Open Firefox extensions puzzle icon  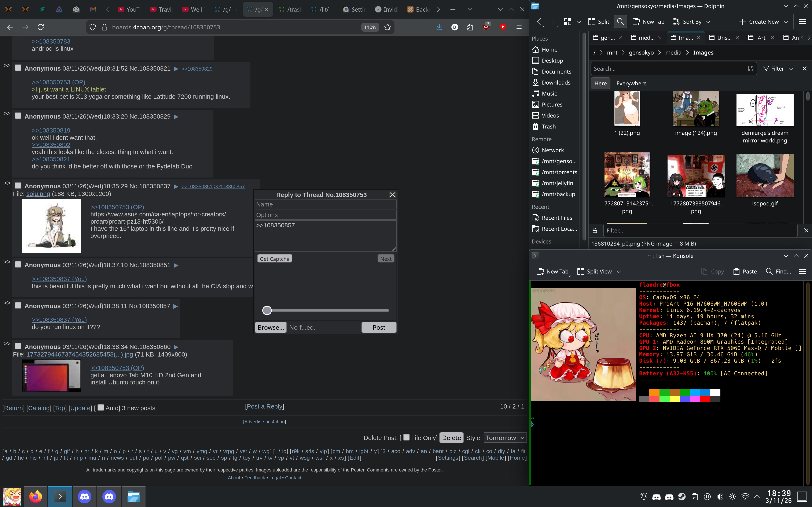tap(470, 27)
